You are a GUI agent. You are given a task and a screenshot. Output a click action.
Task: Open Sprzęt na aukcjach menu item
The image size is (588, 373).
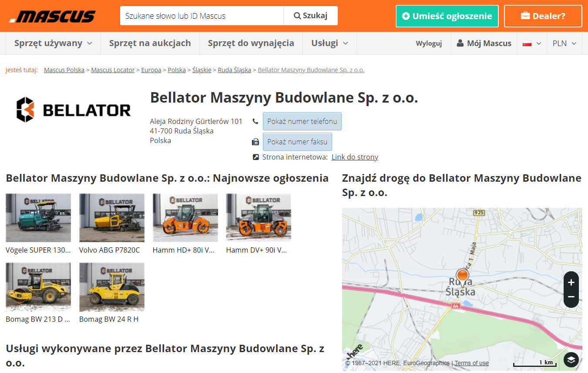[x=150, y=43]
